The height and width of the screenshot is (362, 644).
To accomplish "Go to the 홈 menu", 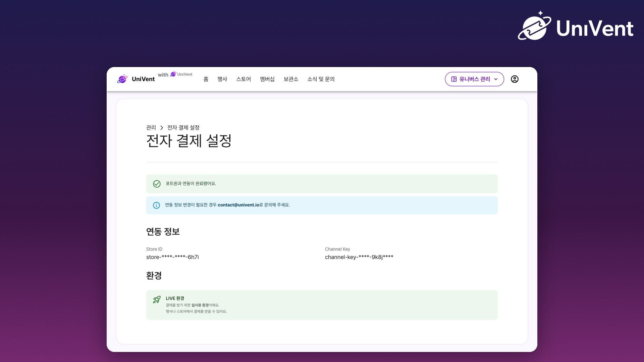I will 206,79.
